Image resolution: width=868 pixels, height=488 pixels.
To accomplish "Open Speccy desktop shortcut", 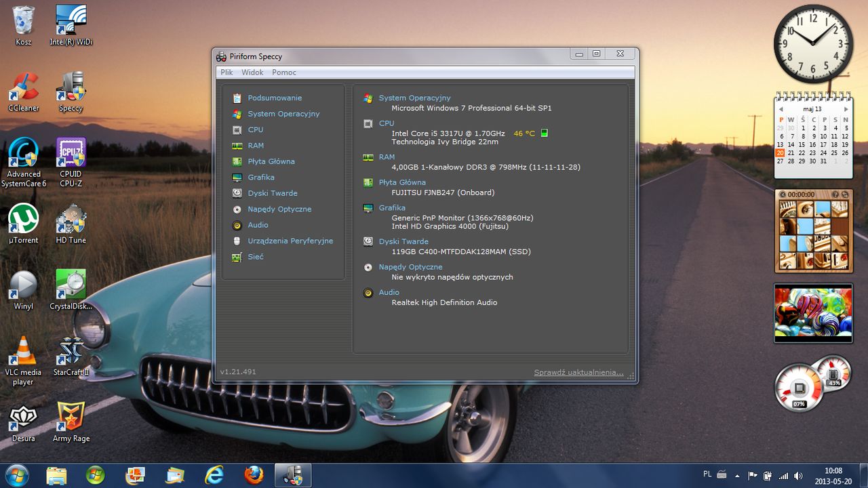I will [x=71, y=92].
